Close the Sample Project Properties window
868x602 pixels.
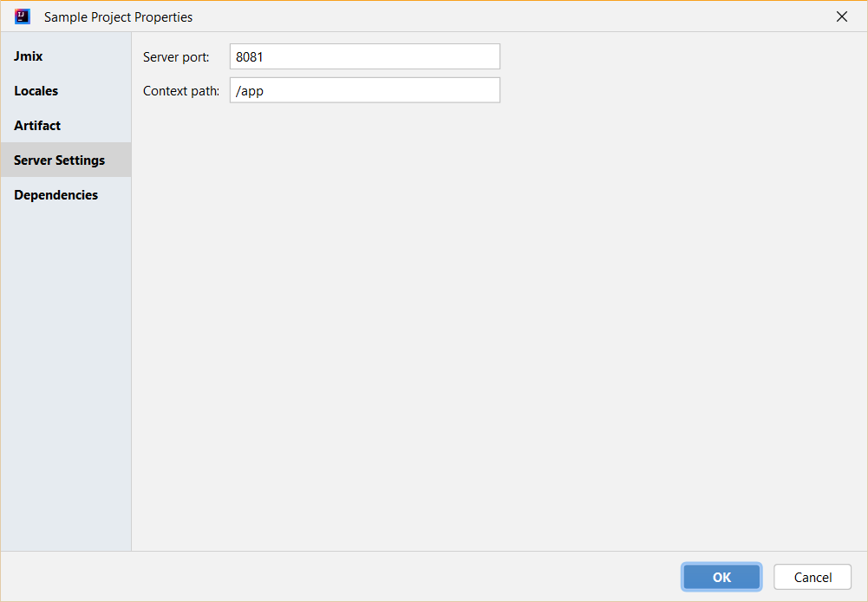841,16
